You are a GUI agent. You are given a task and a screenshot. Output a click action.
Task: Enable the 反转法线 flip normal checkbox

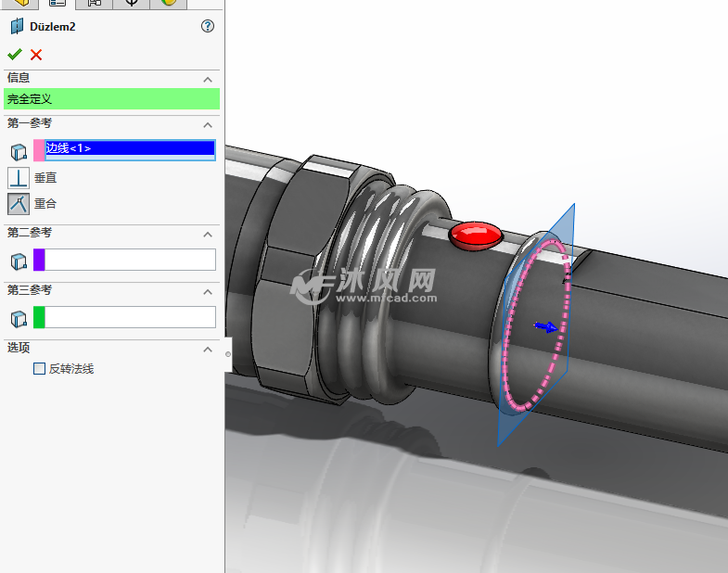pos(40,369)
